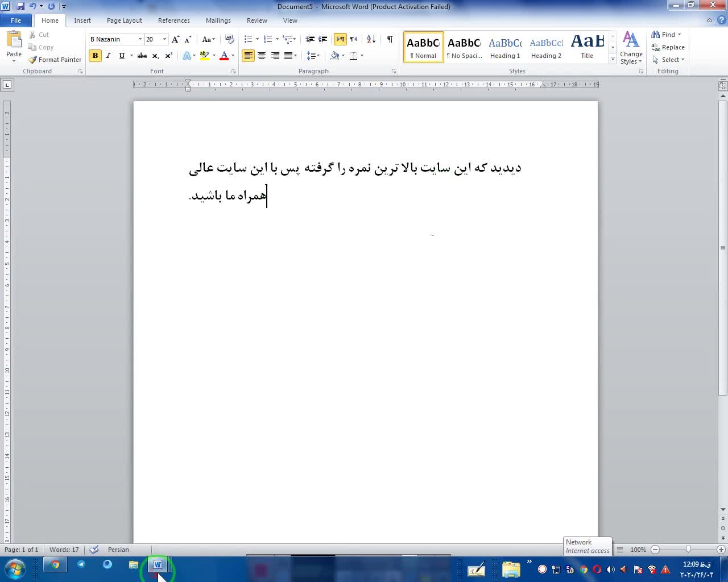This screenshot has height=582, width=728.
Task: Open the Page Layout tab
Action: [x=124, y=20]
